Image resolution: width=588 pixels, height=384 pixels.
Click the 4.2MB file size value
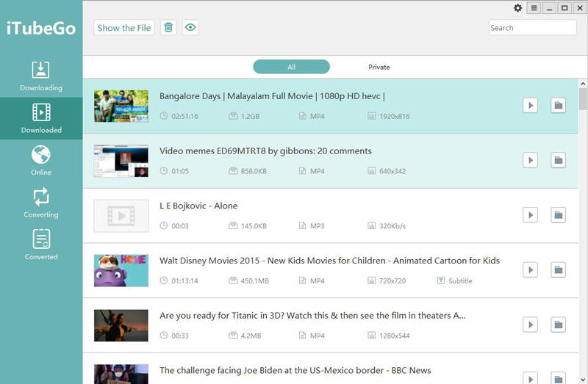coord(251,336)
